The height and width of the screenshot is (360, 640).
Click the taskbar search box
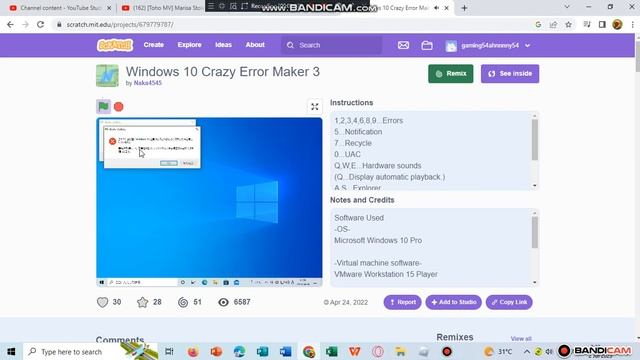click(x=91, y=351)
